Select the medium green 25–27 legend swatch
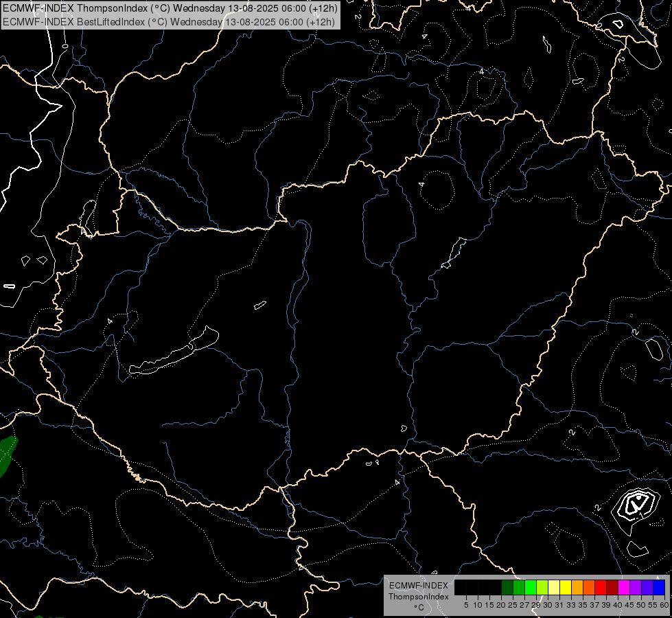 (x=518, y=587)
